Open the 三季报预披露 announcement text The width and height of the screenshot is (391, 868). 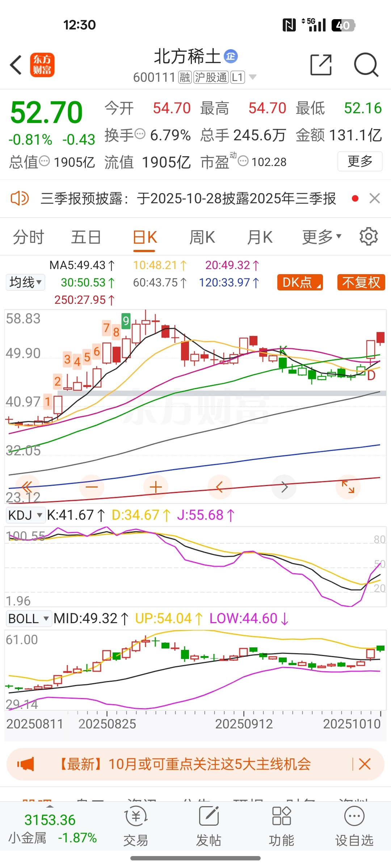tap(188, 199)
